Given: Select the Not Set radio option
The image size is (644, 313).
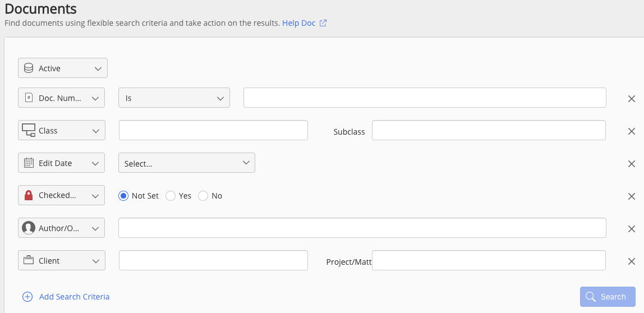Looking at the screenshot, I should coord(124,196).
